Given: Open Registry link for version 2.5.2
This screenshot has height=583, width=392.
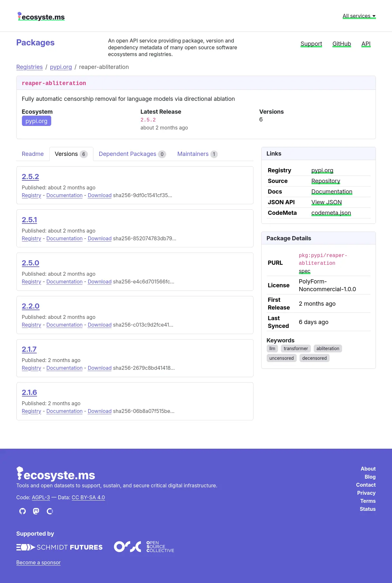Looking at the screenshot, I should (32, 195).
